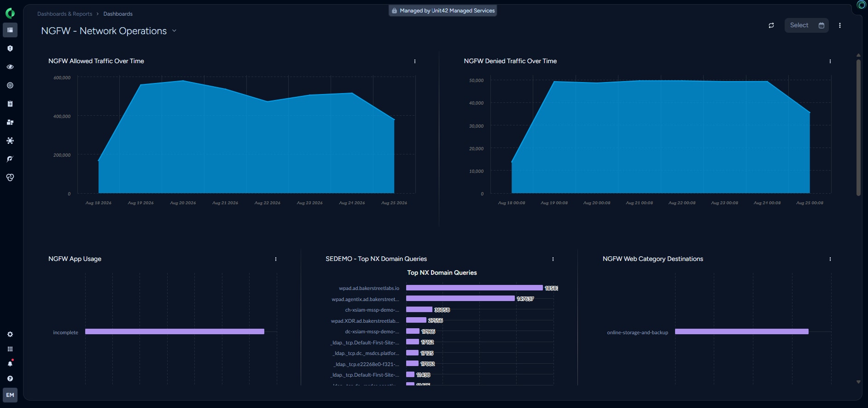Open the apps grid icon in sidebar
Image resolution: width=868 pixels, height=408 pixels.
[10, 349]
